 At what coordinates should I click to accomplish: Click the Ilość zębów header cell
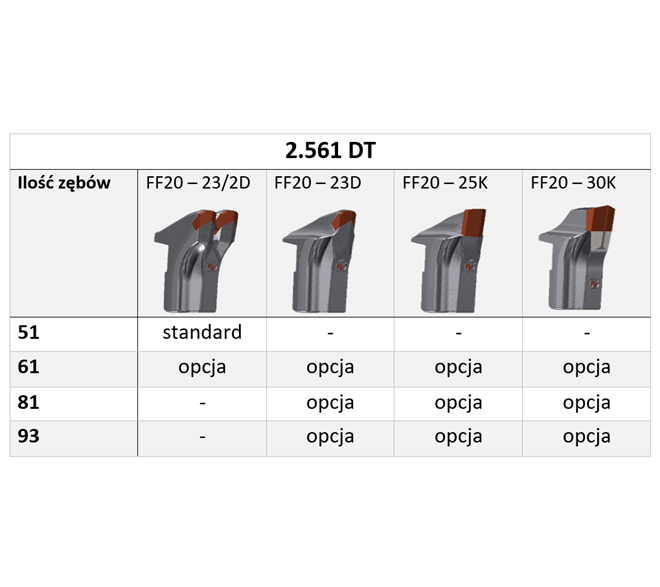64,183
